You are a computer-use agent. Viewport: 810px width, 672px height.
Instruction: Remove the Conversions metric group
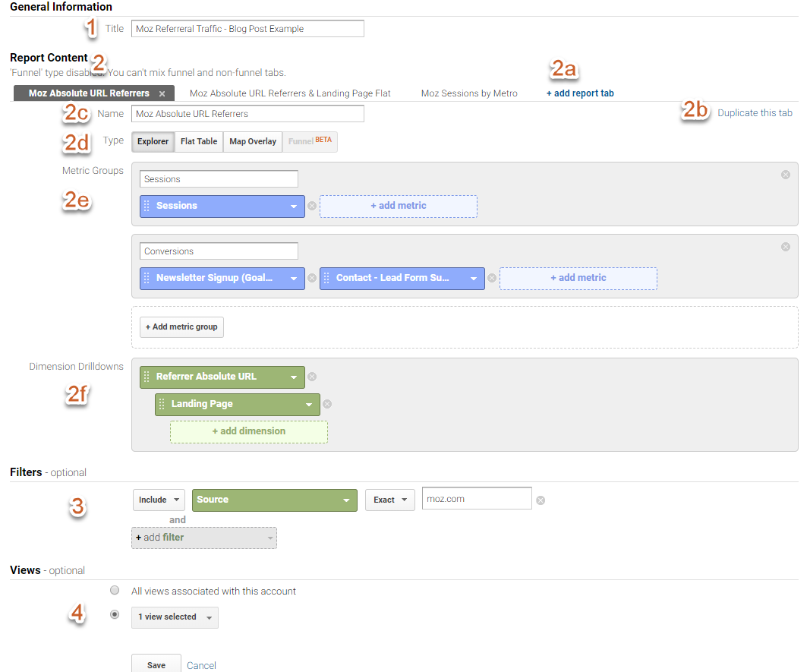pos(786,247)
